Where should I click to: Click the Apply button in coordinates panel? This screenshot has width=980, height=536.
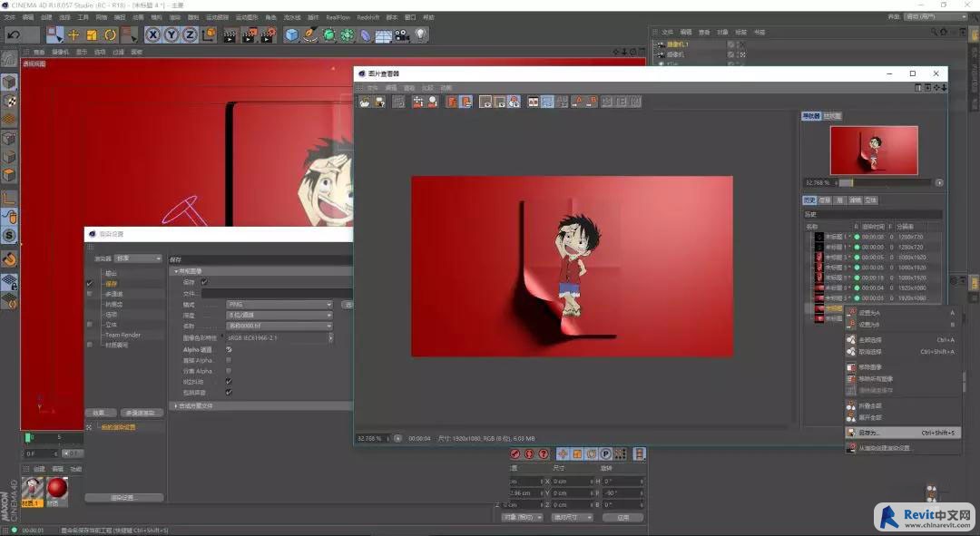[x=622, y=517]
